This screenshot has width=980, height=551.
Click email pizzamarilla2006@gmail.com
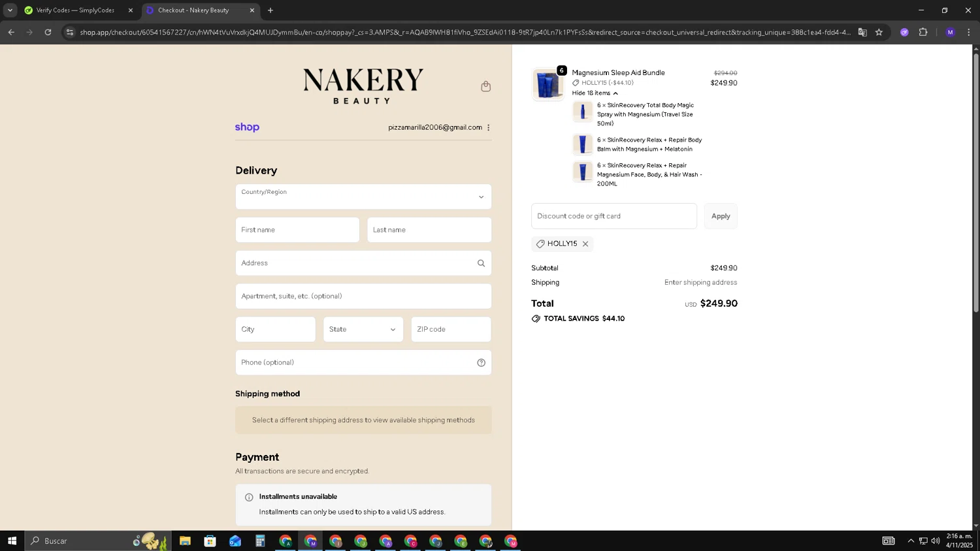pos(435,127)
